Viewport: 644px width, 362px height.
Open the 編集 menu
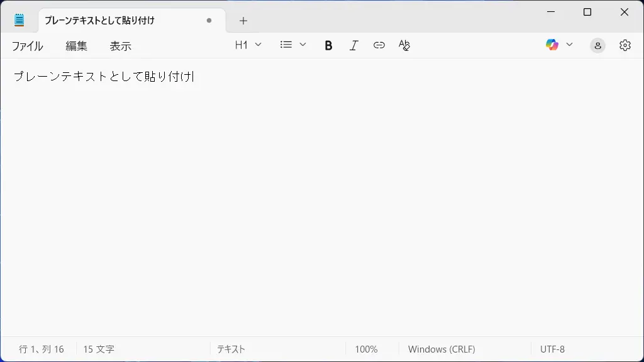(77, 46)
